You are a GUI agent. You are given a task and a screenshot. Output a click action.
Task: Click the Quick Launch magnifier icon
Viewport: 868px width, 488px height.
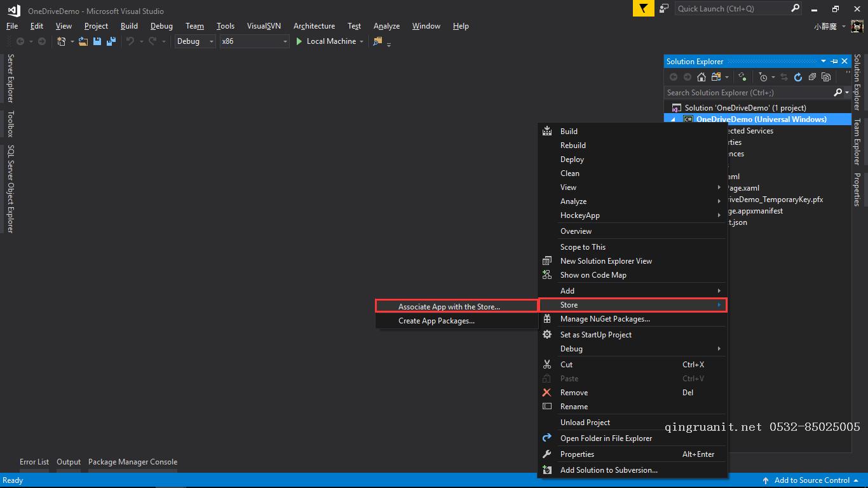point(795,8)
